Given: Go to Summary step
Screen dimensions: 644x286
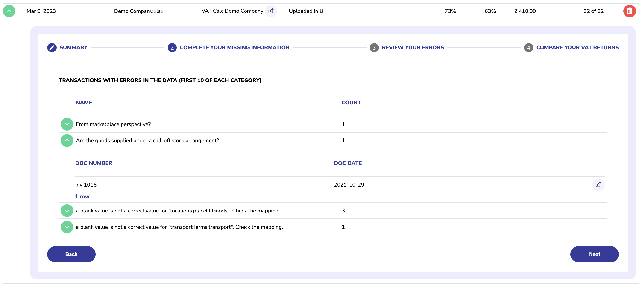Looking at the screenshot, I should pos(73,48).
